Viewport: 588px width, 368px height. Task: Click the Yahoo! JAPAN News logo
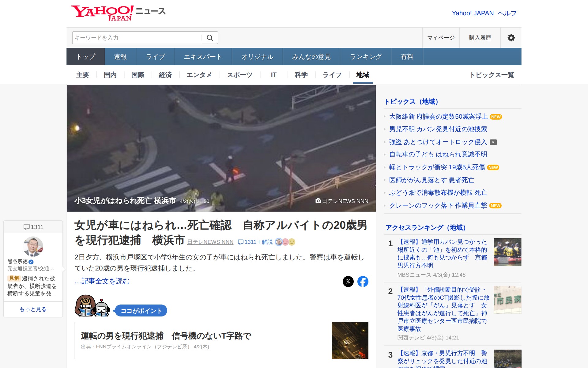point(118,13)
